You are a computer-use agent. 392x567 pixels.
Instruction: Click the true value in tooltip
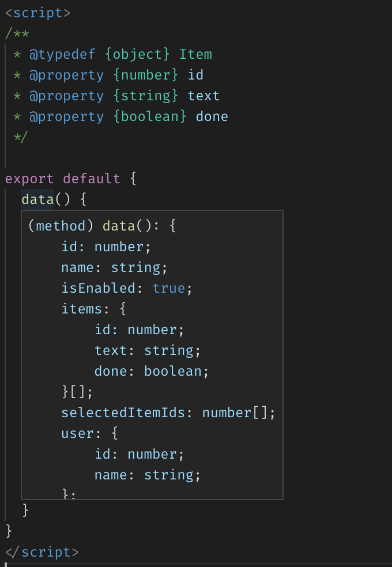169,288
